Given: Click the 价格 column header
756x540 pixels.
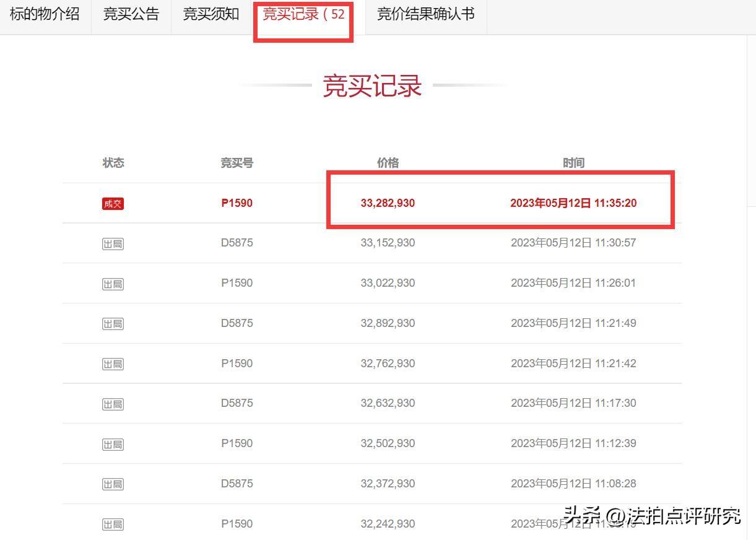Looking at the screenshot, I should (388, 162).
